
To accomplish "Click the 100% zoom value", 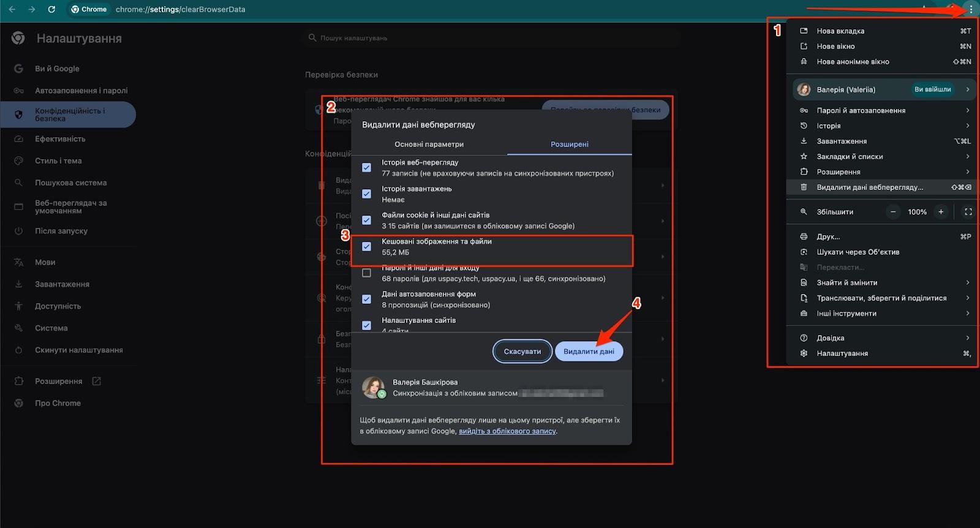I will click(x=917, y=212).
